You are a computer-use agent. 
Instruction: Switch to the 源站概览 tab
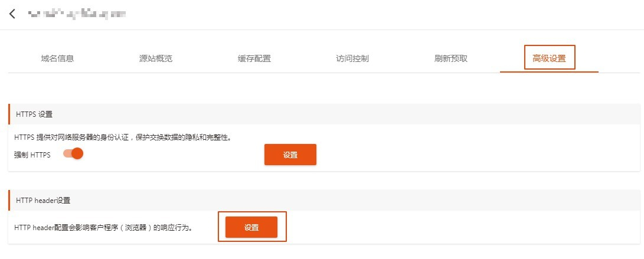tap(156, 58)
